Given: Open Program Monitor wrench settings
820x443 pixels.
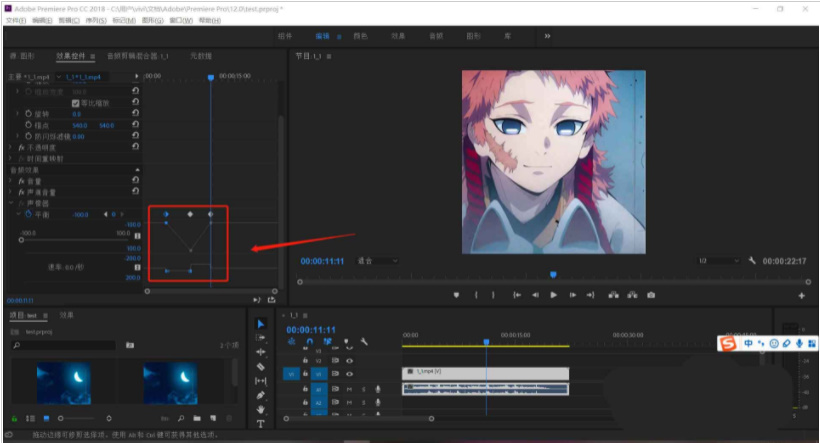Looking at the screenshot, I should 752,261.
